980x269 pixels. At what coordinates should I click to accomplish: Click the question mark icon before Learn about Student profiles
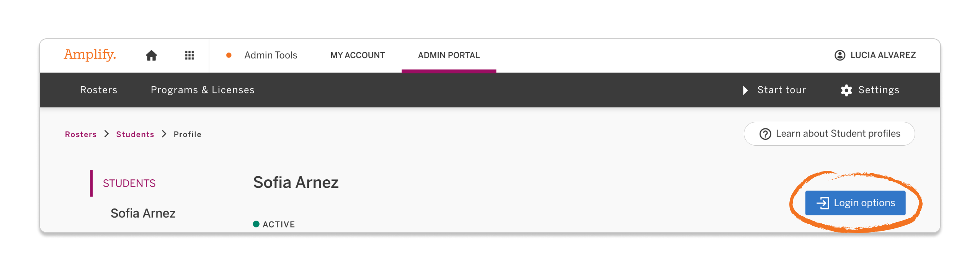766,134
